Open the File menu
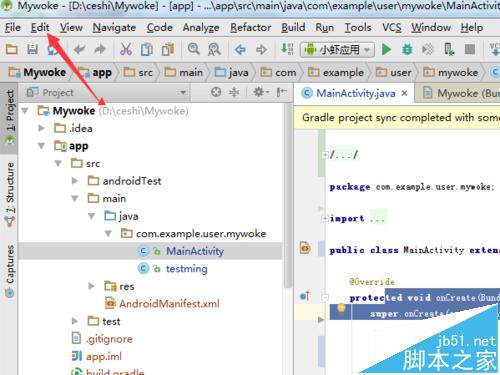Screen dimensions: 500x375 pyautogui.click(x=13, y=27)
